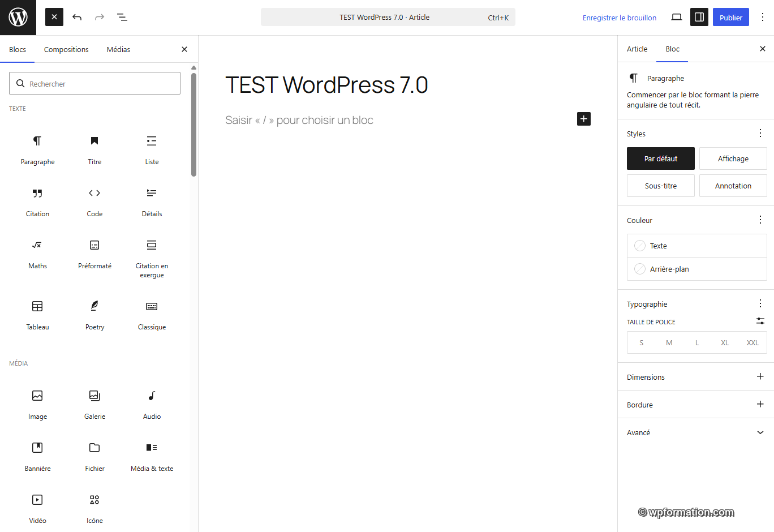Toggle the settings sidebar panel
774x532 pixels.
[699, 17]
